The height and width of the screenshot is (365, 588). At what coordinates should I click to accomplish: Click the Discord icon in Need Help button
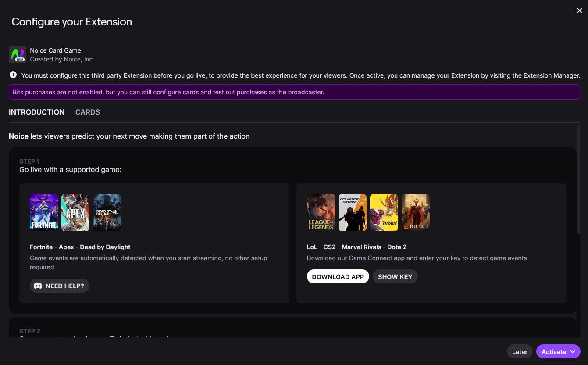tap(38, 286)
